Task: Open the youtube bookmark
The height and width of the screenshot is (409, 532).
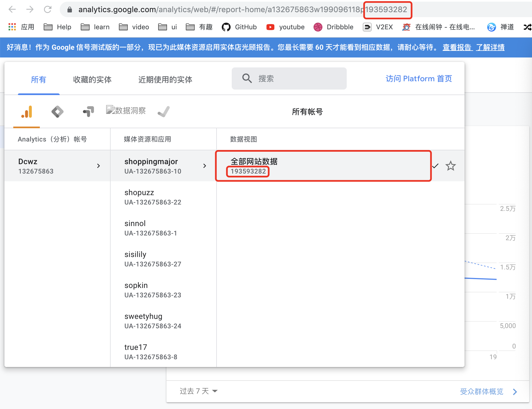Action: click(285, 27)
